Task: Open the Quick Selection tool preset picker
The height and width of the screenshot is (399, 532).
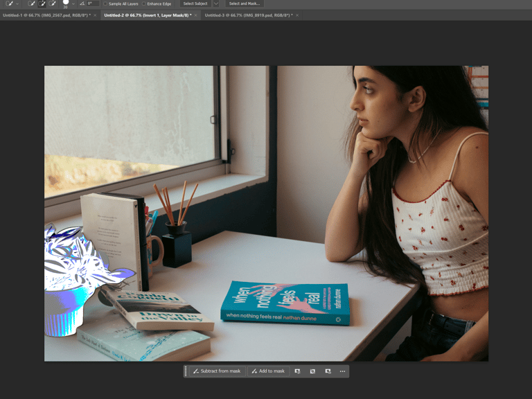Action: pyautogui.click(x=9, y=3)
